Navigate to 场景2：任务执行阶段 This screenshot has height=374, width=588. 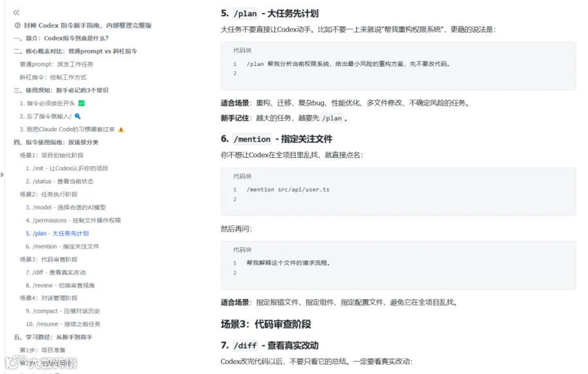[x=49, y=194]
